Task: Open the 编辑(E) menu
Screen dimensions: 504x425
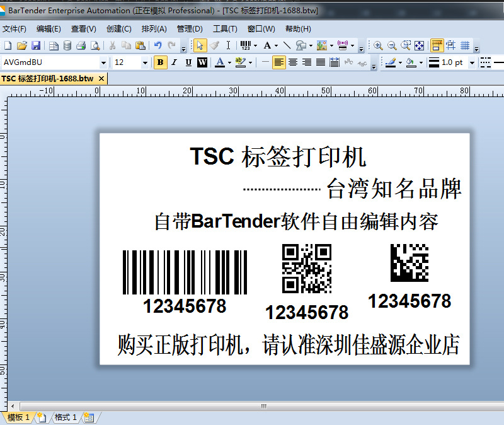Action: click(49, 29)
